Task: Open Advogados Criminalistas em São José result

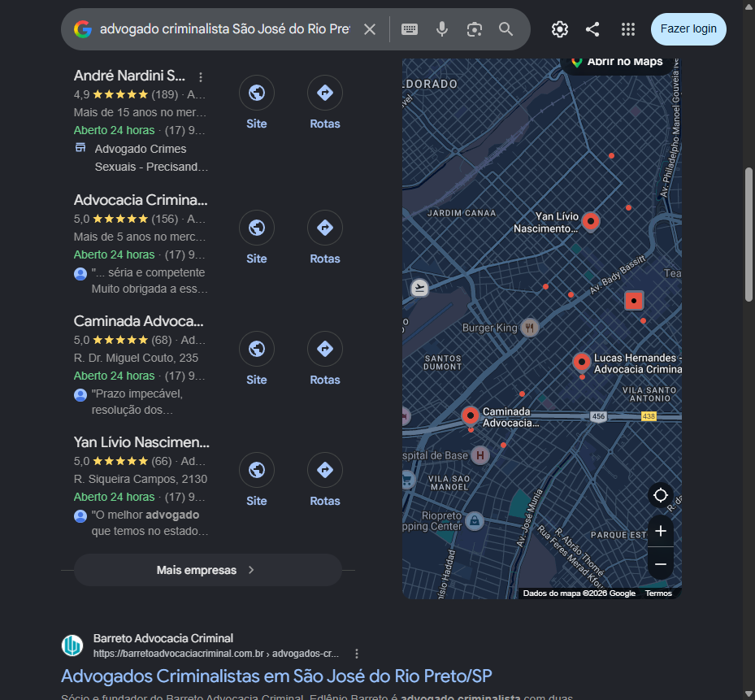Action: pyautogui.click(x=276, y=676)
